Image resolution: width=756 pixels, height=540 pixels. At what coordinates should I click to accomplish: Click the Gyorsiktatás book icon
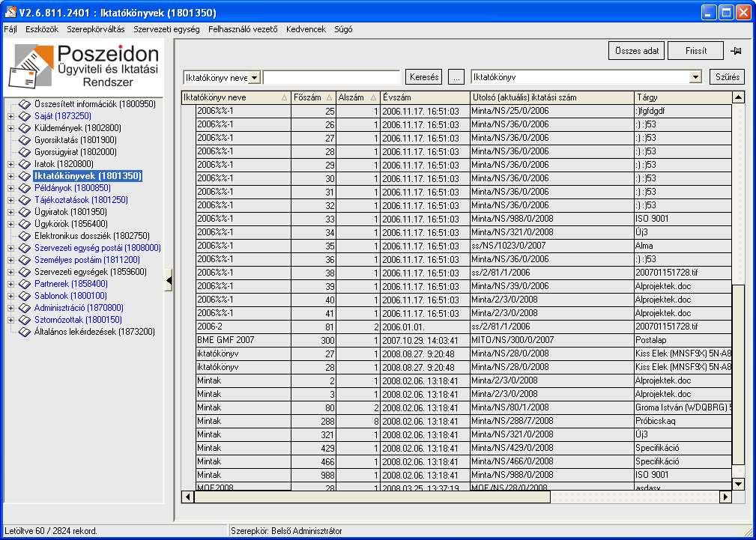(x=25, y=140)
